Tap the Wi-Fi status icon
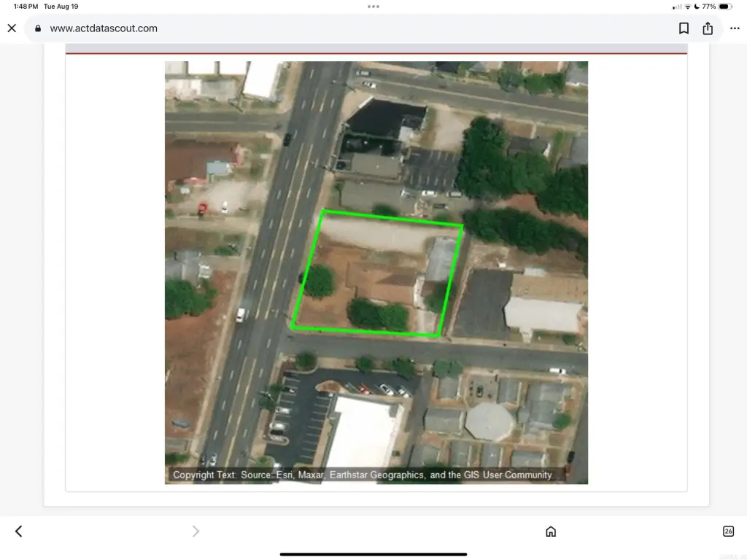This screenshot has height=560, width=747. point(687,7)
